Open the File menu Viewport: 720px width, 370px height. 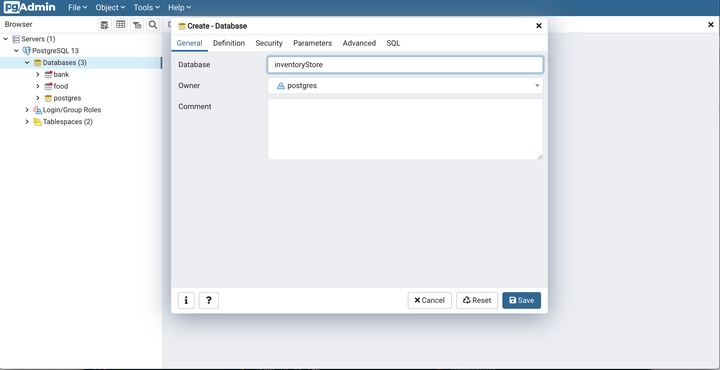coord(78,7)
